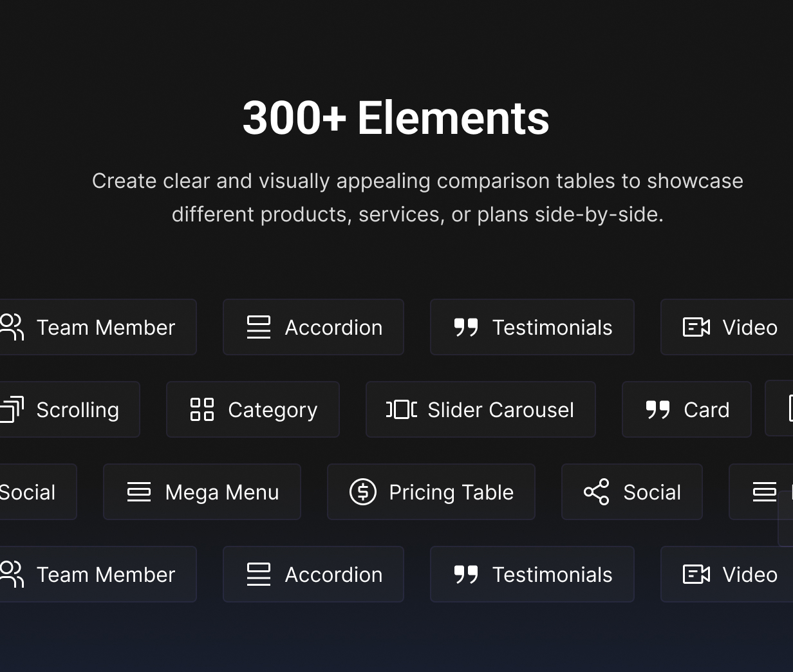This screenshot has width=793, height=672.
Task: Click the Slider Carousel icon
Action: coord(402,409)
